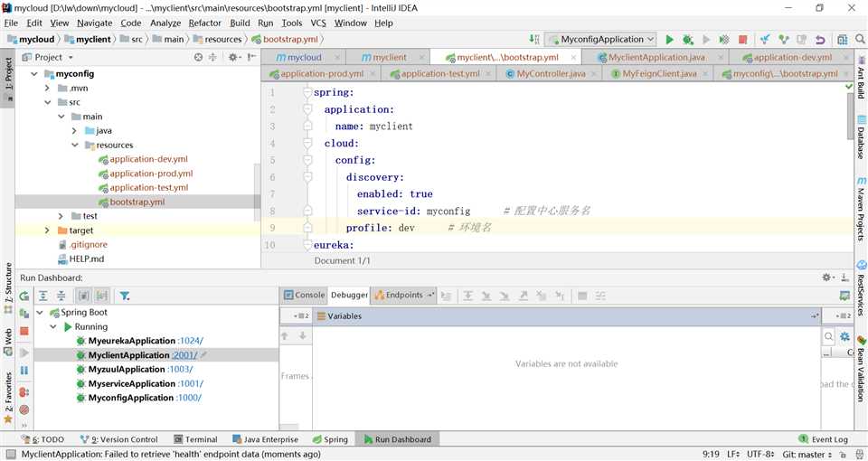Toggle the Maven Projects side panel
Viewport: 868px width, 461px height.
coord(861,209)
